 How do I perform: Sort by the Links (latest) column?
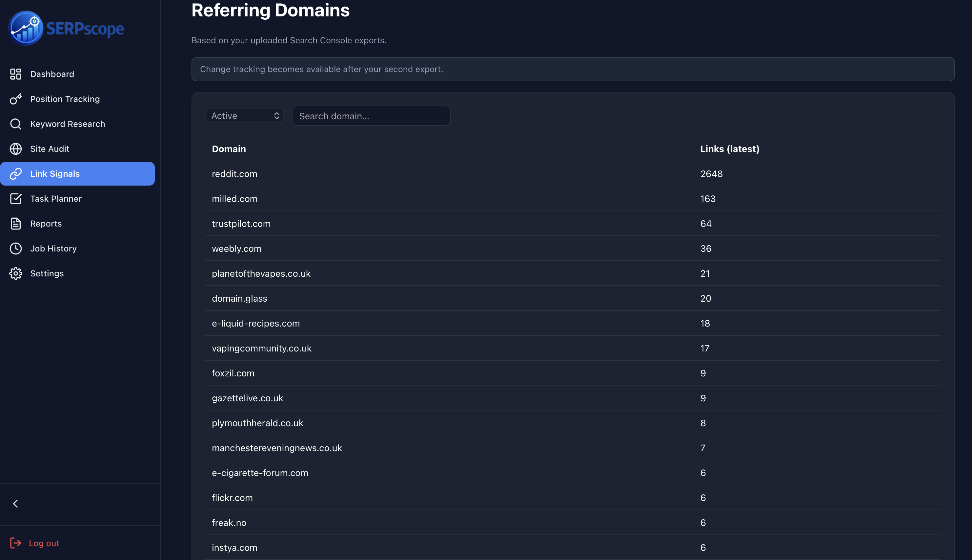tap(729, 149)
